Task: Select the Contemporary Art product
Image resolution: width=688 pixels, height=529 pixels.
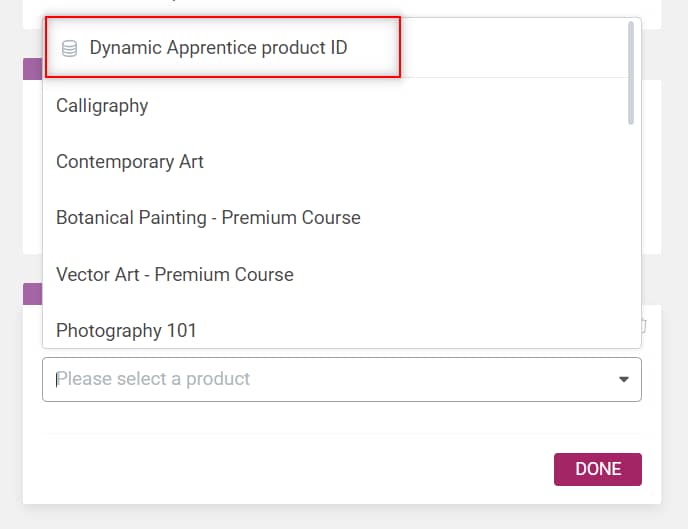Action: [335, 162]
